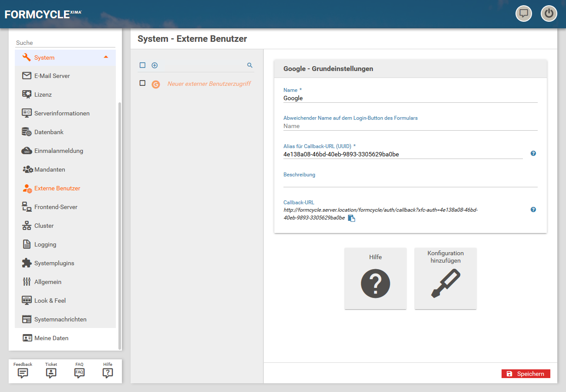The image size is (566, 392).
Task: Open E-Mail Server in the sidebar
Action: [x=52, y=76]
